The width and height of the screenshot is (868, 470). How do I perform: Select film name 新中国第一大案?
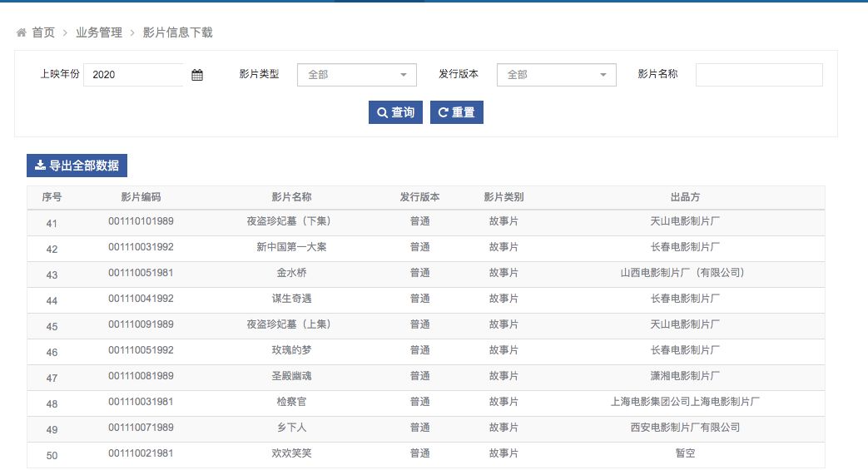pyautogui.click(x=291, y=247)
